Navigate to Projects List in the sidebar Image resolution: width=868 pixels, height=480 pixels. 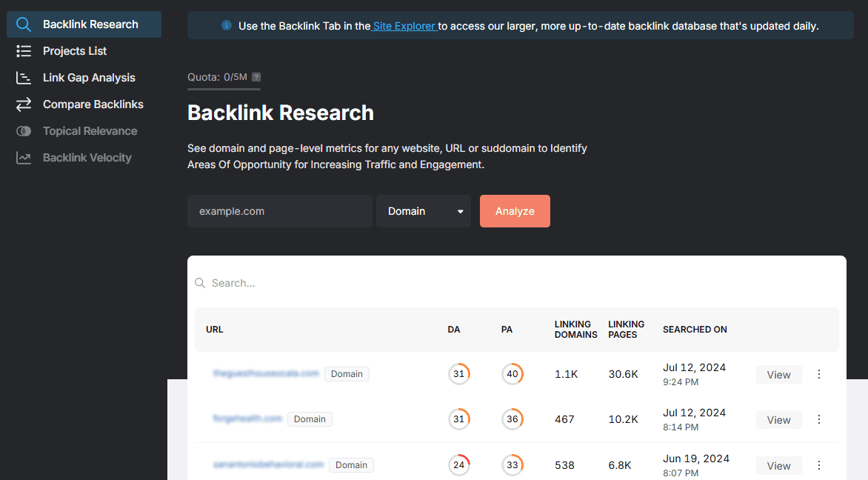(73, 50)
